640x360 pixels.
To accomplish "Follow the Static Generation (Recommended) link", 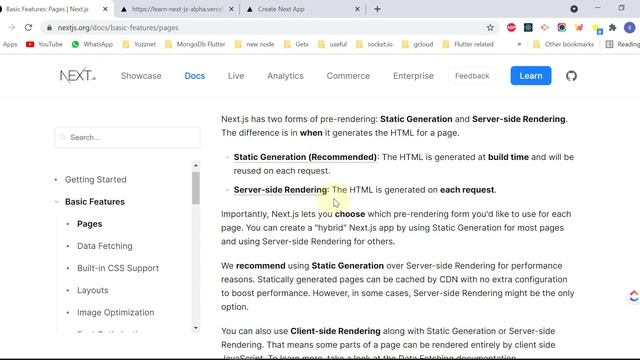I will (305, 157).
